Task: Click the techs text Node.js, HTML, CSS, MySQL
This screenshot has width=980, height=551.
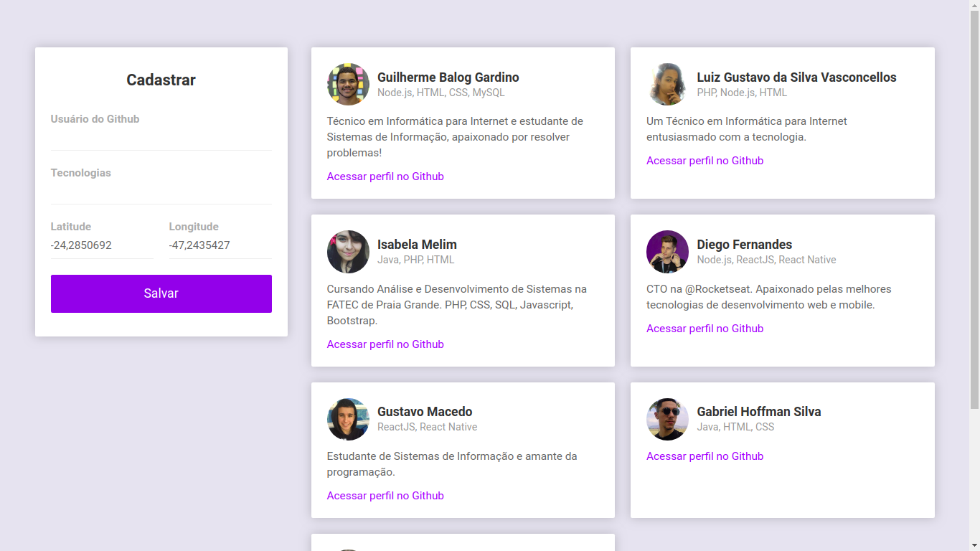Action: [441, 93]
